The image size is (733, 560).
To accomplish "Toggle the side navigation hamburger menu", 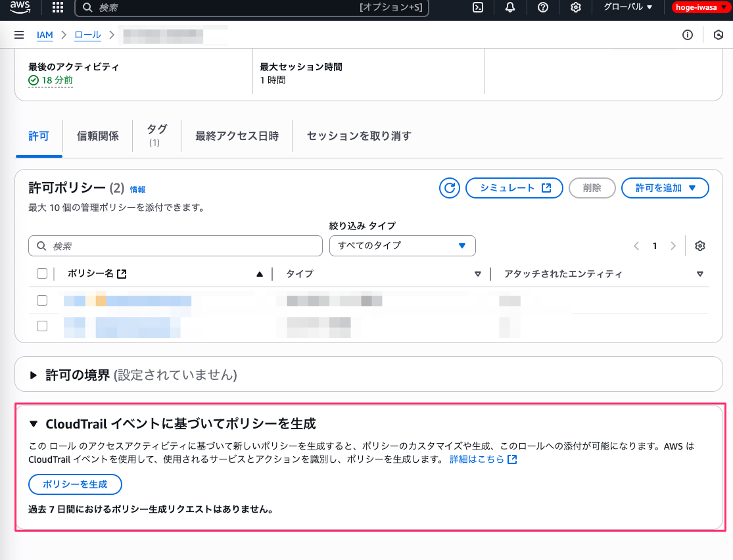I will point(19,35).
